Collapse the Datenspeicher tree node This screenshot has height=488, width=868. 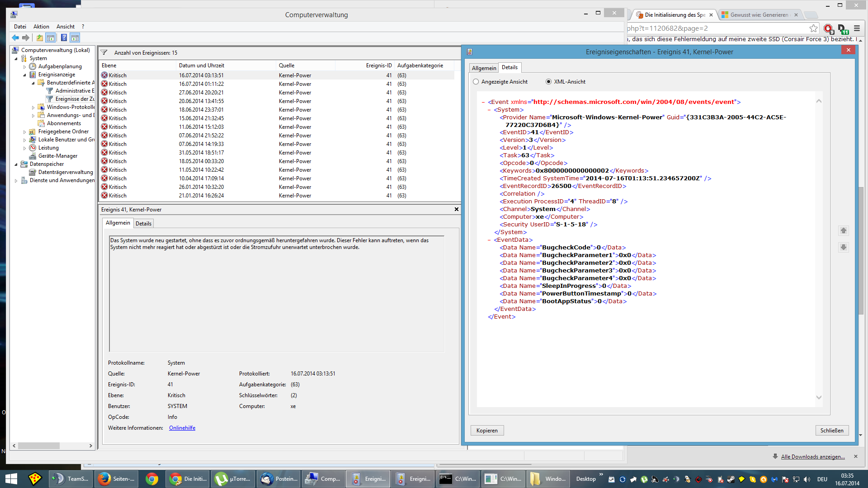pos(16,164)
